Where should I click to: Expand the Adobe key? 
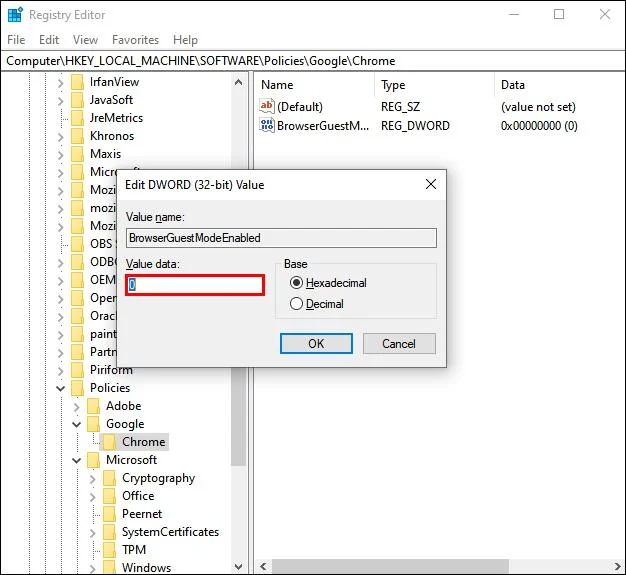point(77,407)
